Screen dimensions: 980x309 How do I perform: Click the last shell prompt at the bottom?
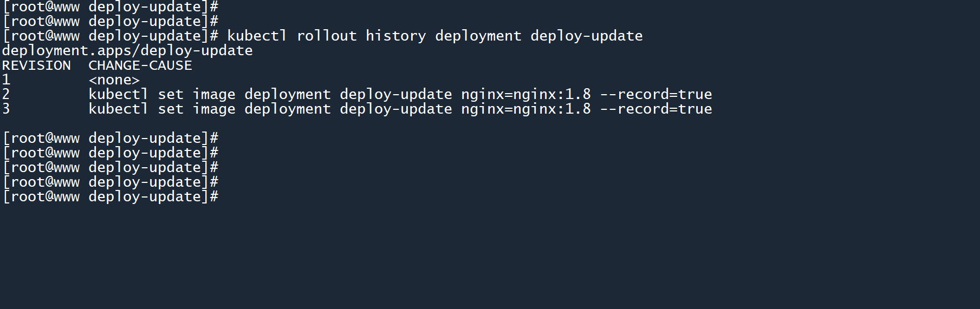tap(111, 197)
